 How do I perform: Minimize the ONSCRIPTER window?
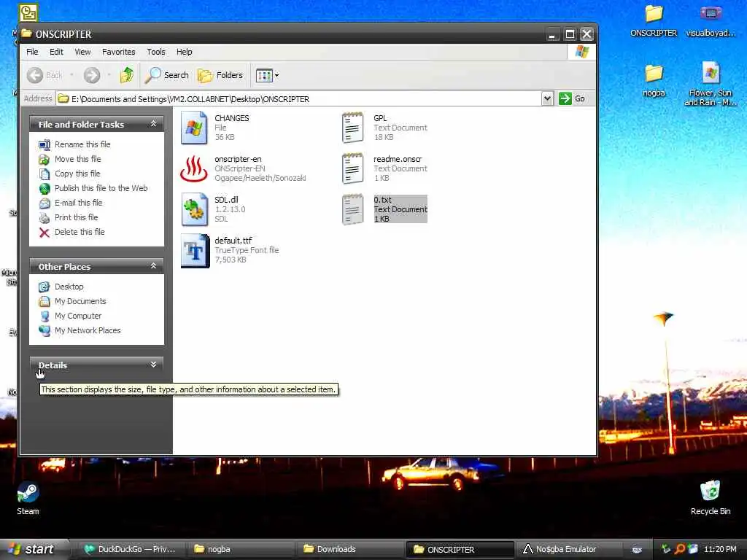551,34
